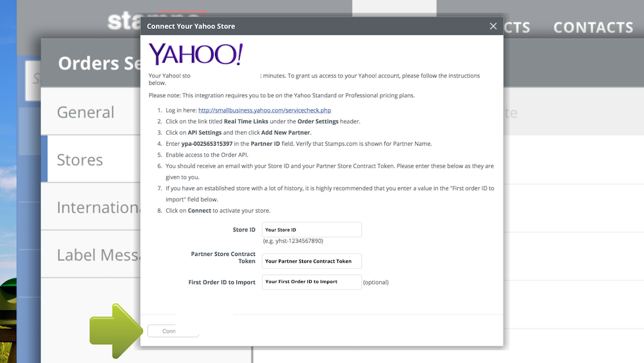Click the example yhst-1234567890 hint text
Screen dimensions: 644x363
coord(293,241)
